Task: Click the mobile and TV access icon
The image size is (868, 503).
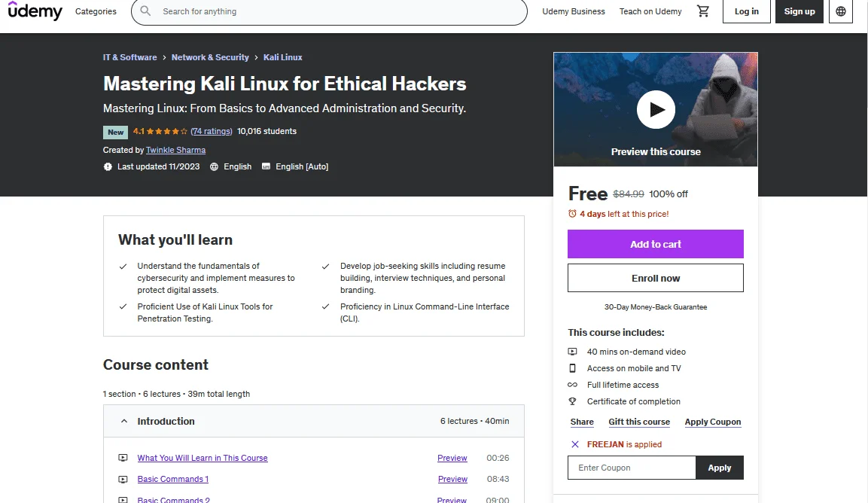Action: click(572, 368)
